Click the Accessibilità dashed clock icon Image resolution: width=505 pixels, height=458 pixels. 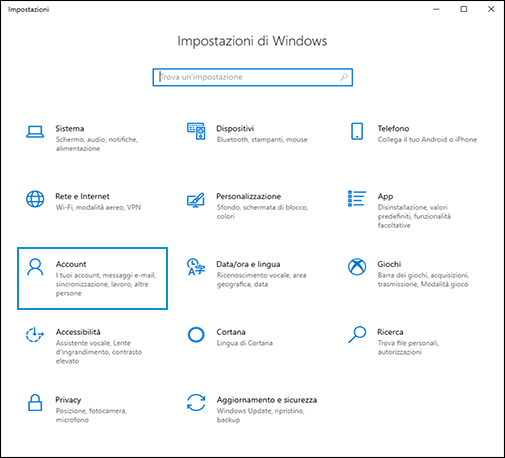35,335
